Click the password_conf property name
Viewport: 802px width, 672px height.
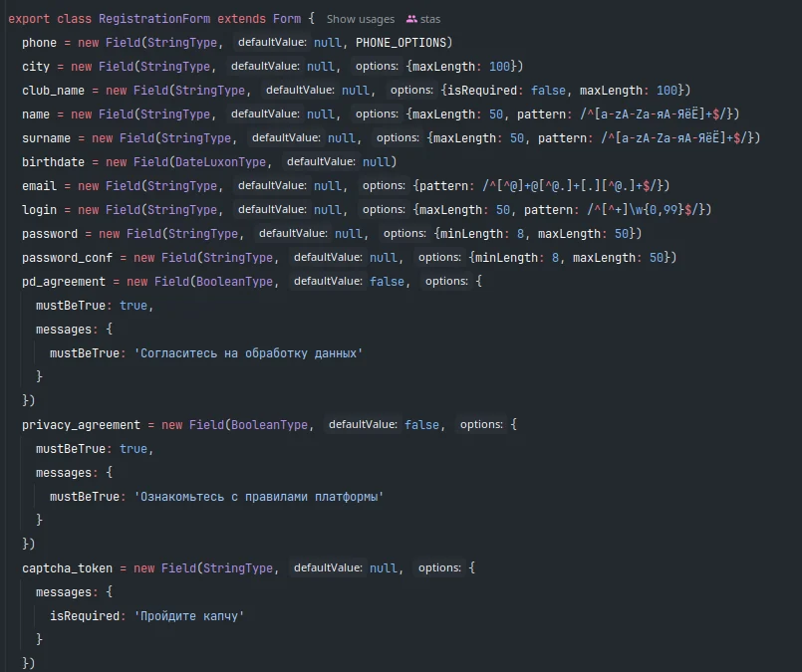click(67, 258)
